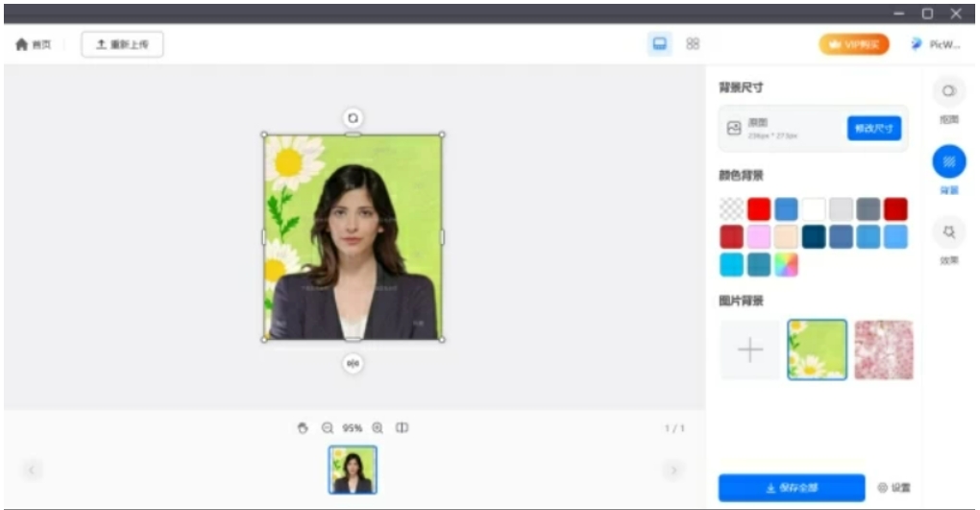Pick the cyan color swatch

point(731,264)
